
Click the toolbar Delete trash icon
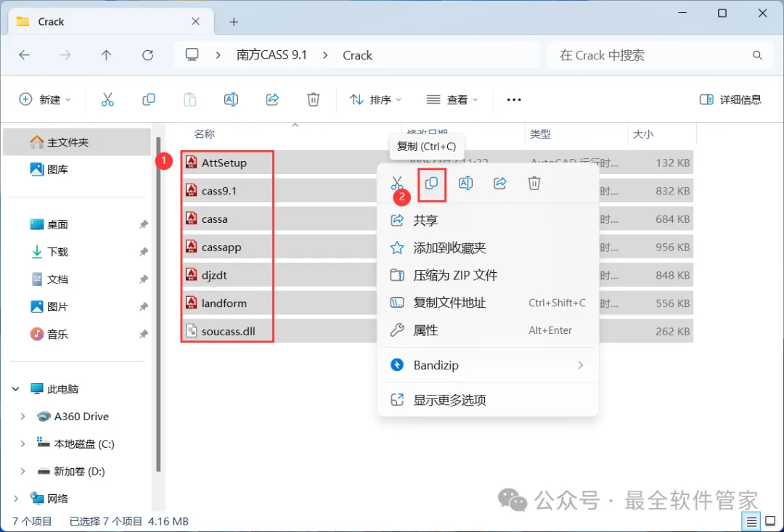coord(313,99)
